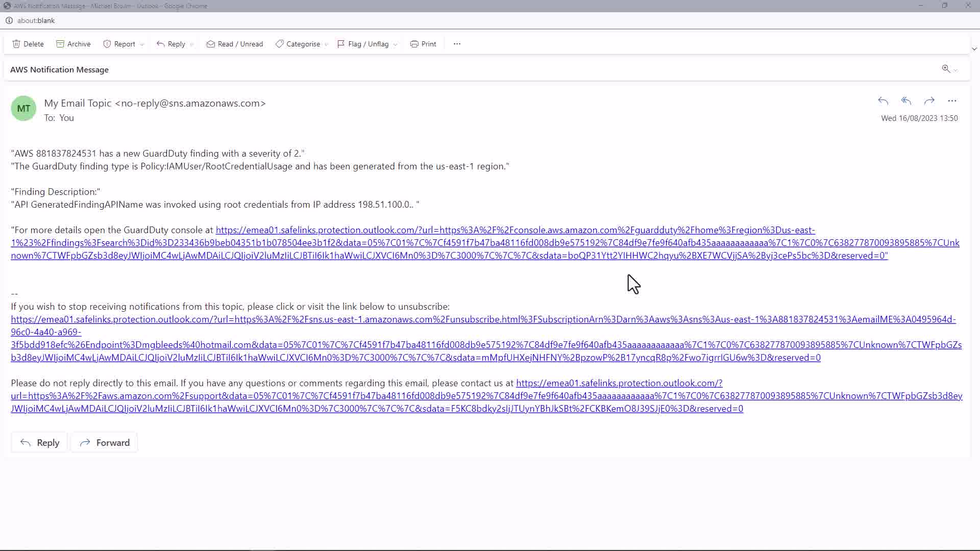Viewport: 980px width, 551px height.
Task: Click the bottom Reply button
Action: (39, 442)
